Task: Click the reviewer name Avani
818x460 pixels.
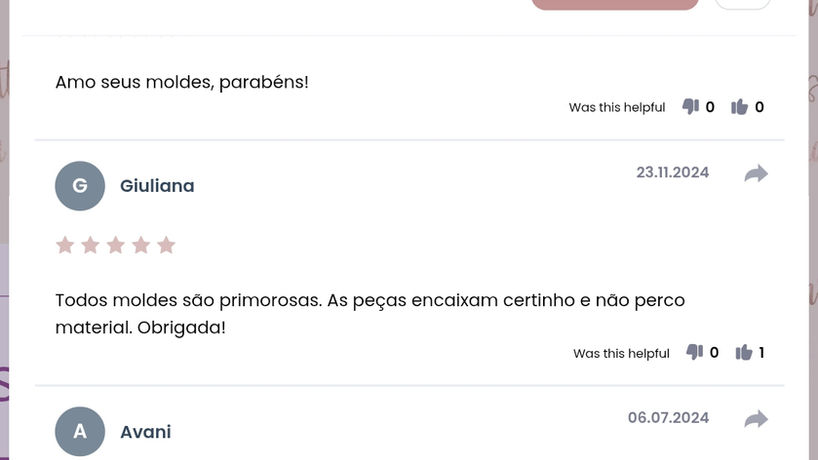Action: pyautogui.click(x=145, y=432)
